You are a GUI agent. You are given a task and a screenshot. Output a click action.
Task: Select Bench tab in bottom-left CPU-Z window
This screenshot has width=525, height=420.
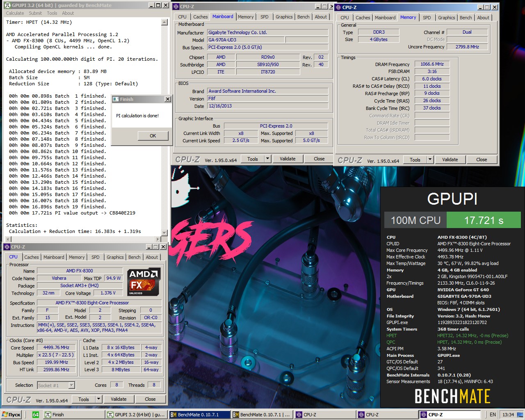click(135, 257)
